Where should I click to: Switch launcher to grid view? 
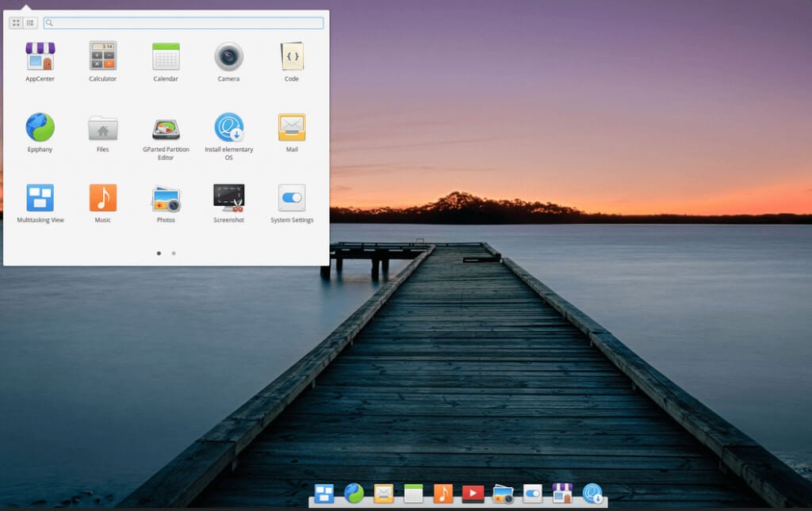[x=16, y=23]
